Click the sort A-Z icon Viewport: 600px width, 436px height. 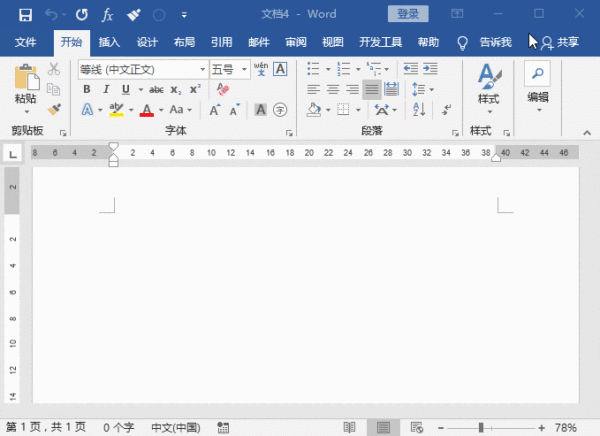click(419, 110)
